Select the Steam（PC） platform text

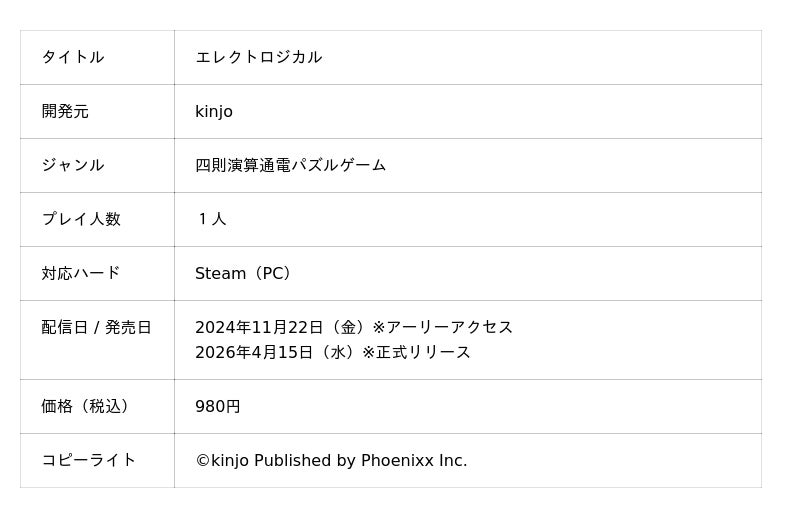click(x=245, y=273)
